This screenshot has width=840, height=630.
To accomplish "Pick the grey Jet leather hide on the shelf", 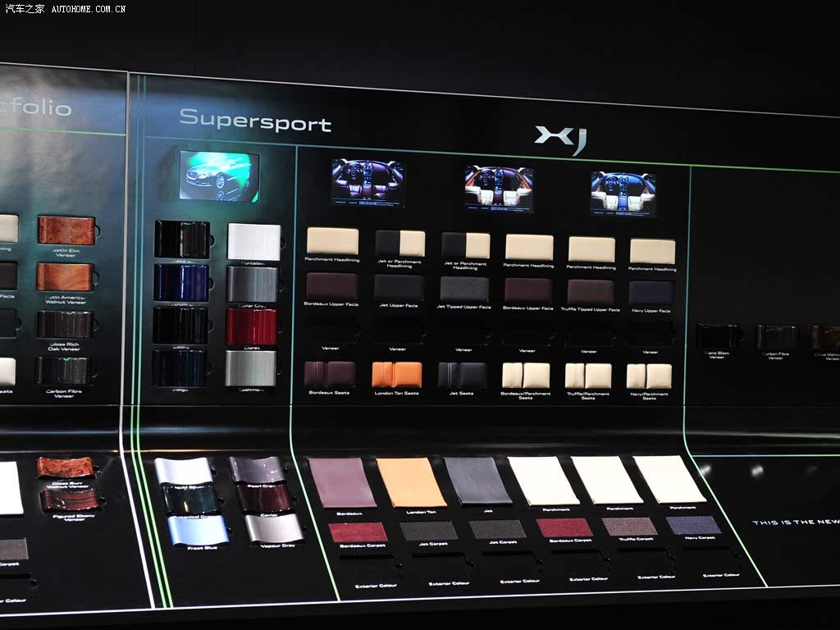I will pyautogui.click(x=478, y=481).
